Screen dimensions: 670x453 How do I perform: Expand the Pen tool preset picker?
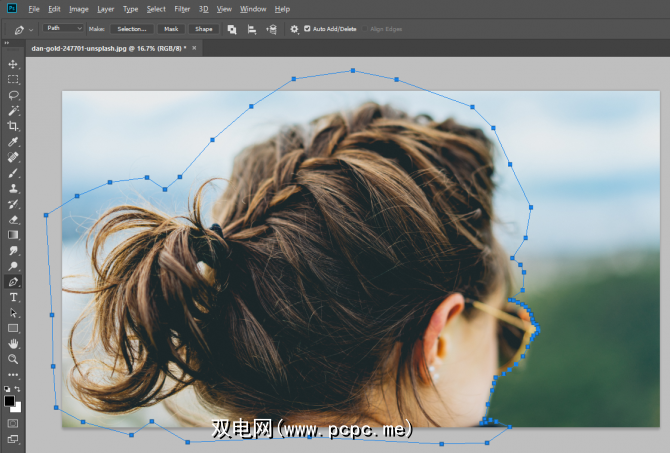[25, 29]
